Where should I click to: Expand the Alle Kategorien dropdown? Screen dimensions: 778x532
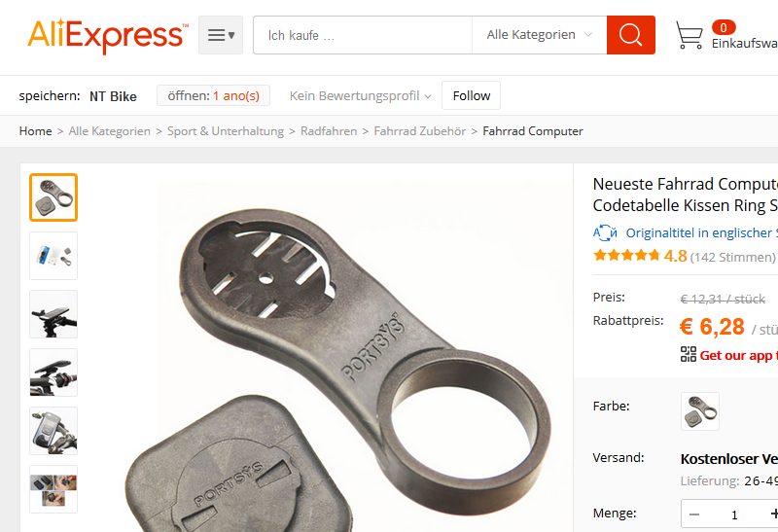pyautogui.click(x=540, y=35)
